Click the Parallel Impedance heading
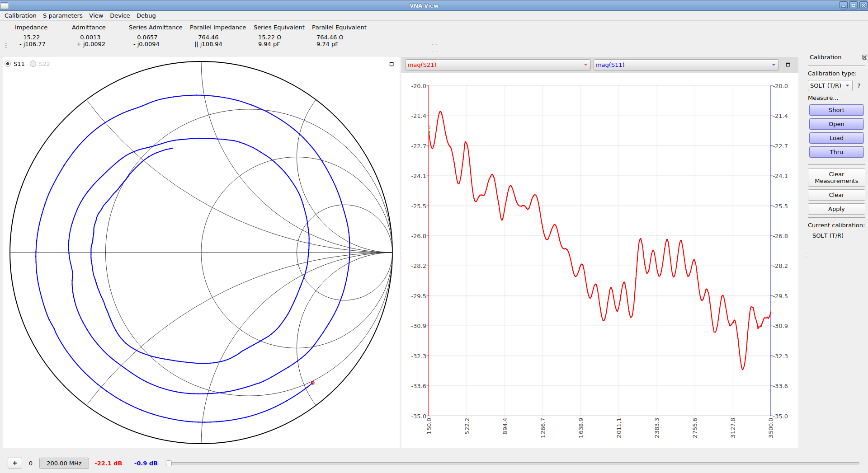This screenshot has width=868, height=473. [218, 28]
